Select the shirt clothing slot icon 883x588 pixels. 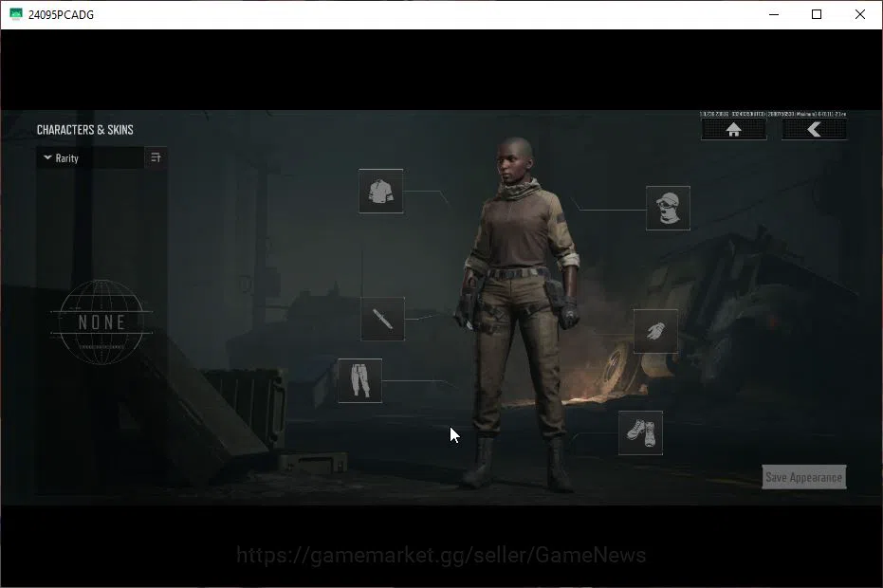coord(380,191)
